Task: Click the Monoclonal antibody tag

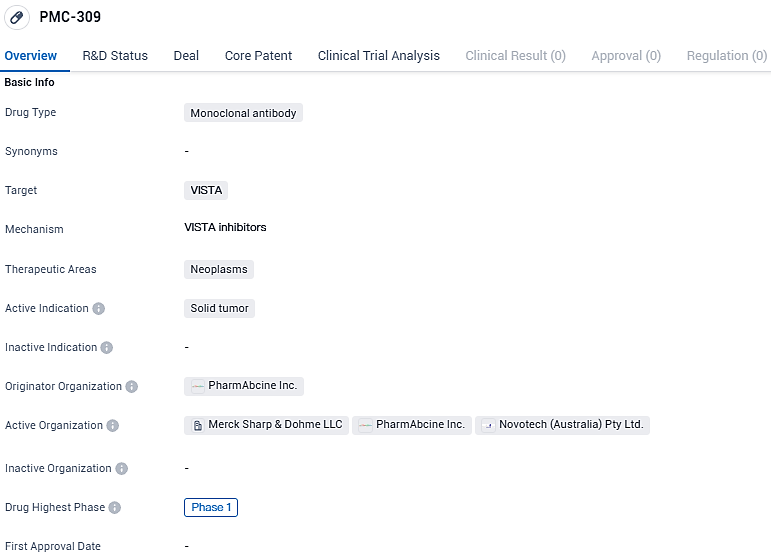Action: (x=243, y=113)
